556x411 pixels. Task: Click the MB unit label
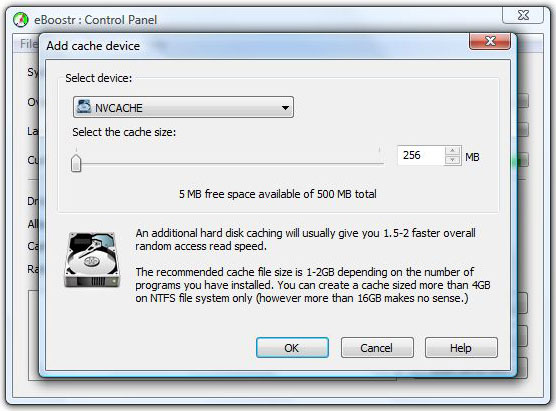[x=472, y=157]
